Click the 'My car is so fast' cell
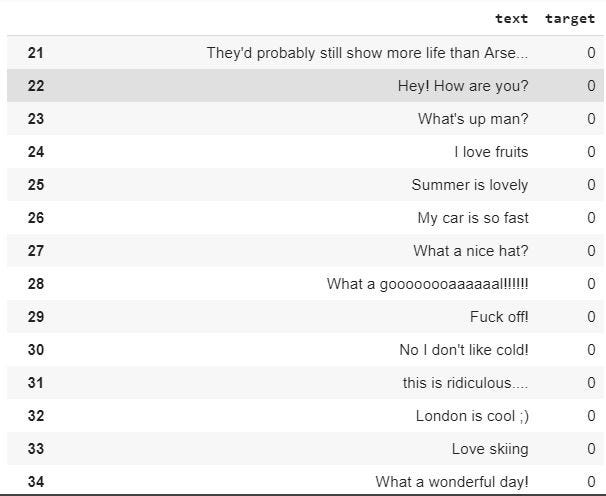 coord(473,218)
